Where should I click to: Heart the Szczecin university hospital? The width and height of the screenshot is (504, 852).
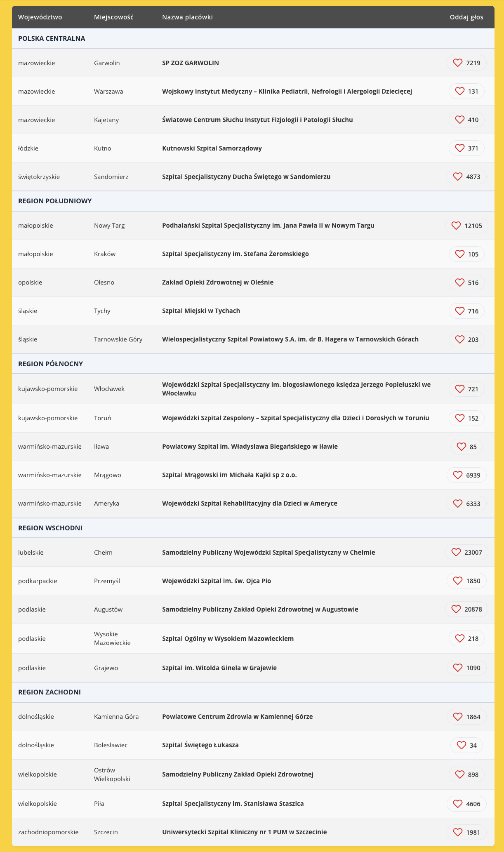(x=457, y=832)
